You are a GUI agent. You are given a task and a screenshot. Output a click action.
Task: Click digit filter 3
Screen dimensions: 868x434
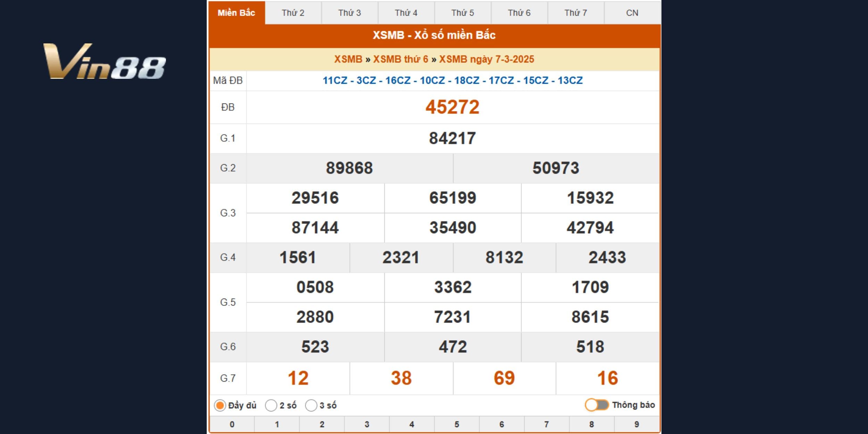367,424
